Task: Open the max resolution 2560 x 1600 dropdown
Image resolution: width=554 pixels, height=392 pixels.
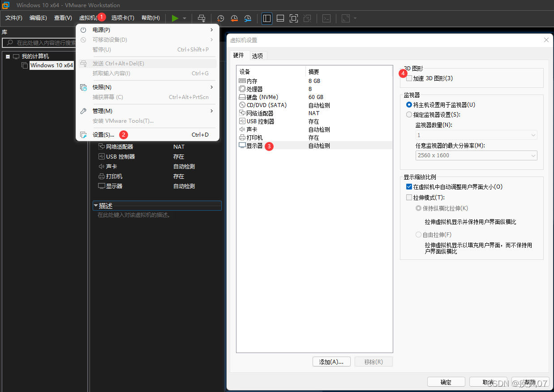Action: pyautogui.click(x=476, y=155)
